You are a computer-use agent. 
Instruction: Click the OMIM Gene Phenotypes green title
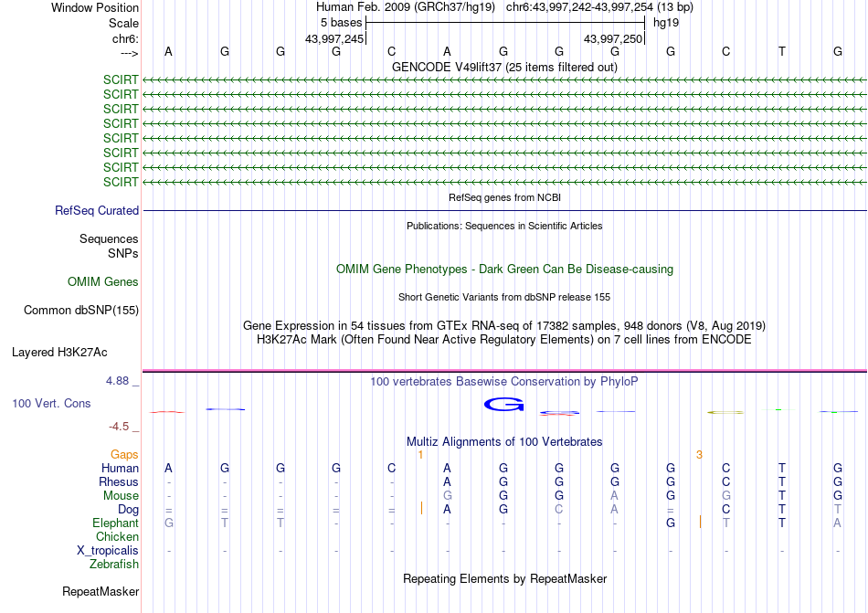pos(505,270)
